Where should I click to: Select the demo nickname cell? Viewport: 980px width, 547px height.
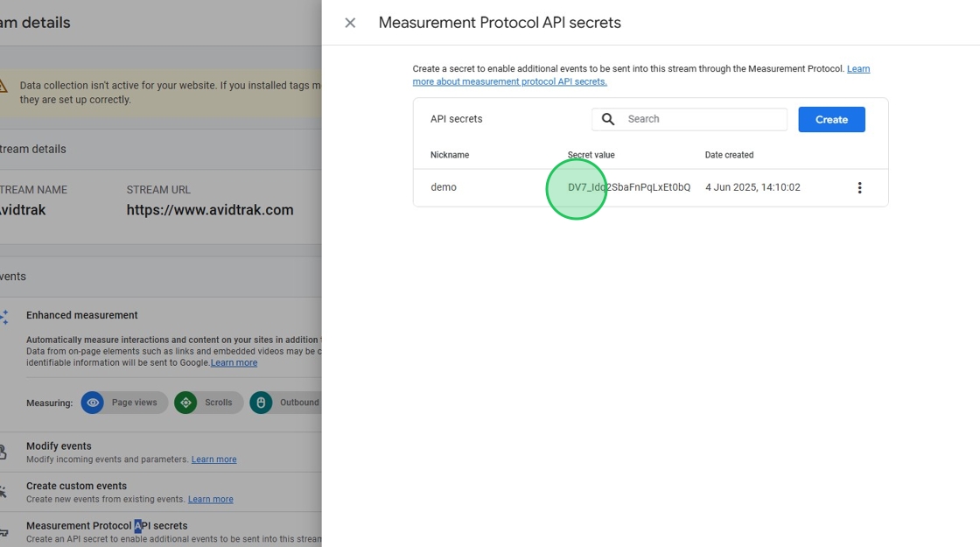pos(443,187)
